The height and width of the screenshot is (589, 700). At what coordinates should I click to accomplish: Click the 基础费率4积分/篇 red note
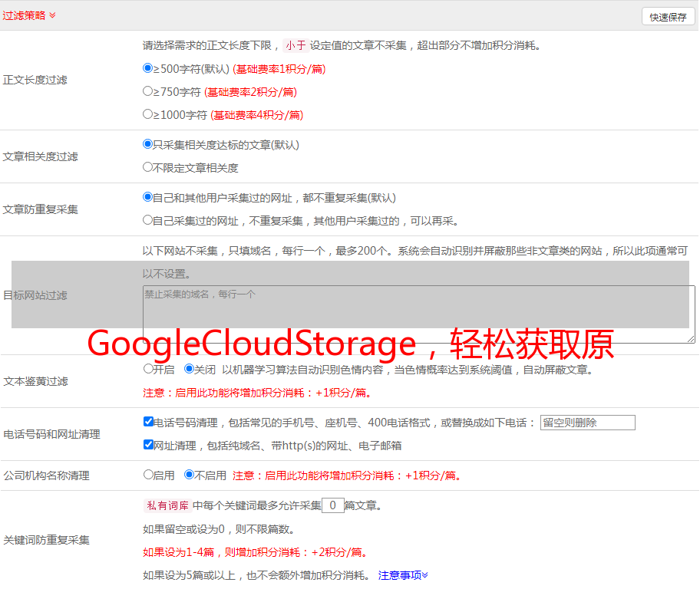[257, 115]
